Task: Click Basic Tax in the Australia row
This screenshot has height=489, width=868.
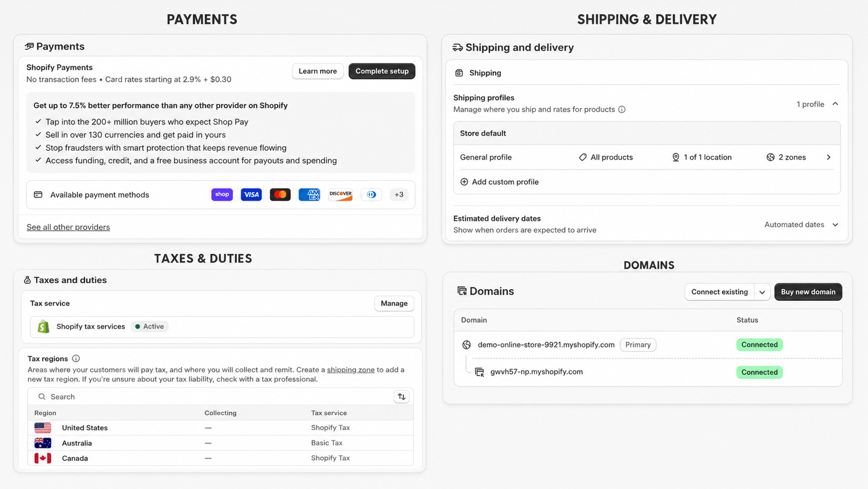Action: tap(327, 443)
